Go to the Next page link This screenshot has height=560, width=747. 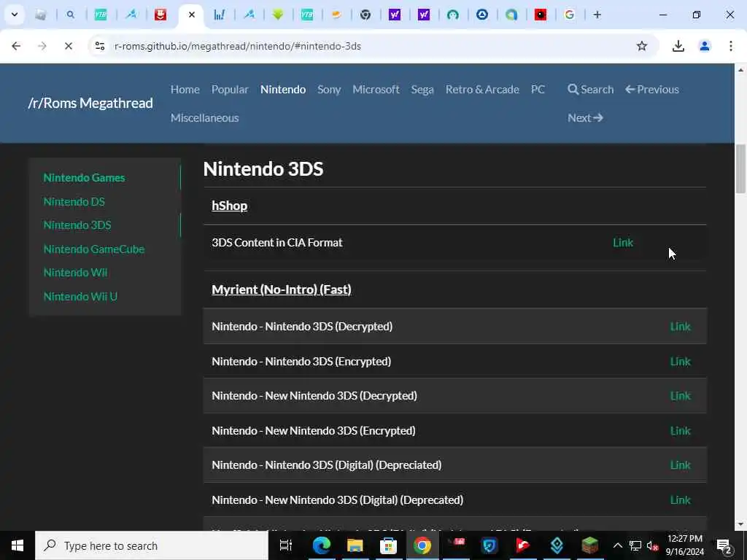586,117
